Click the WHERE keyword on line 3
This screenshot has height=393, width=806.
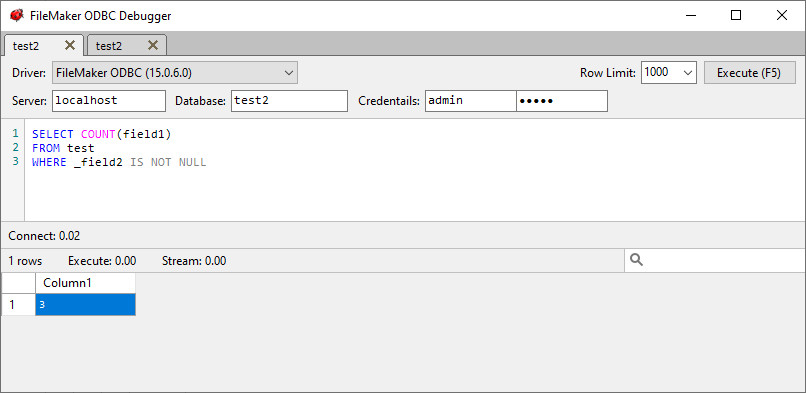pyautogui.click(x=49, y=162)
